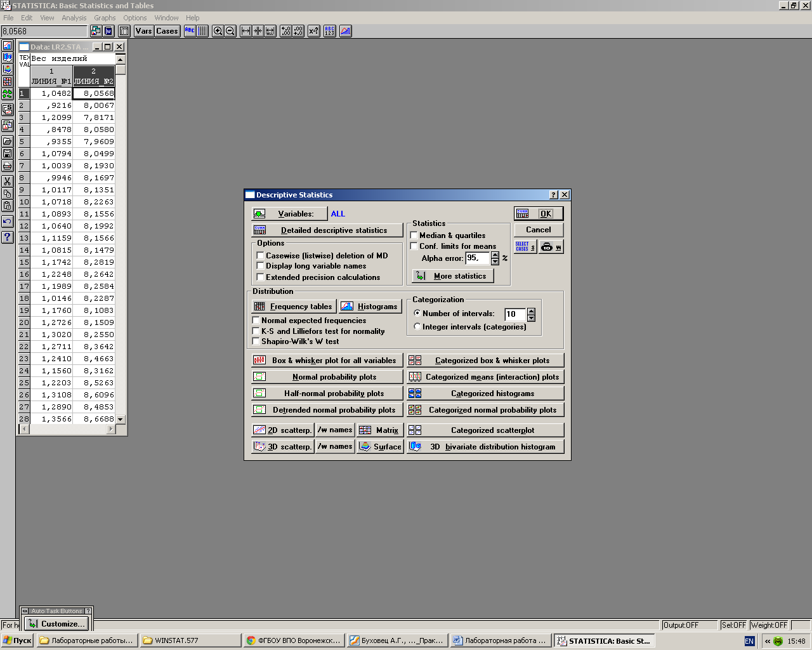Open the Analysis menu

coord(74,18)
